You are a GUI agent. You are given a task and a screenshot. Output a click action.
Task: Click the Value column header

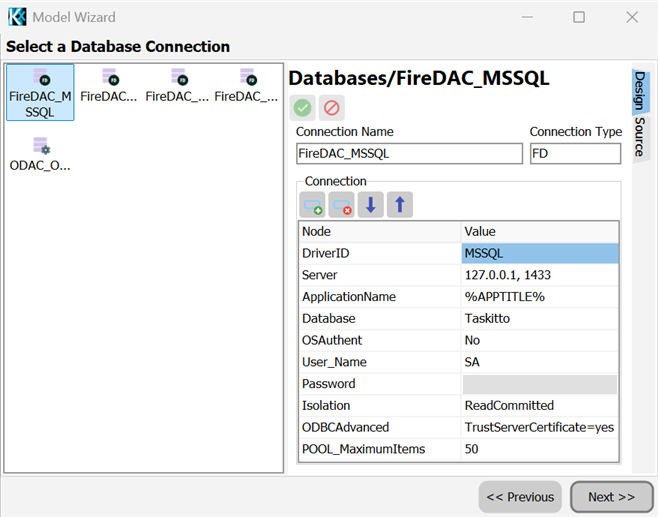[x=540, y=232]
